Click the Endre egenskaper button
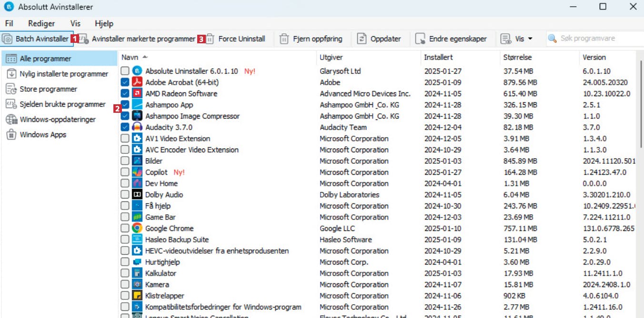 coord(451,39)
